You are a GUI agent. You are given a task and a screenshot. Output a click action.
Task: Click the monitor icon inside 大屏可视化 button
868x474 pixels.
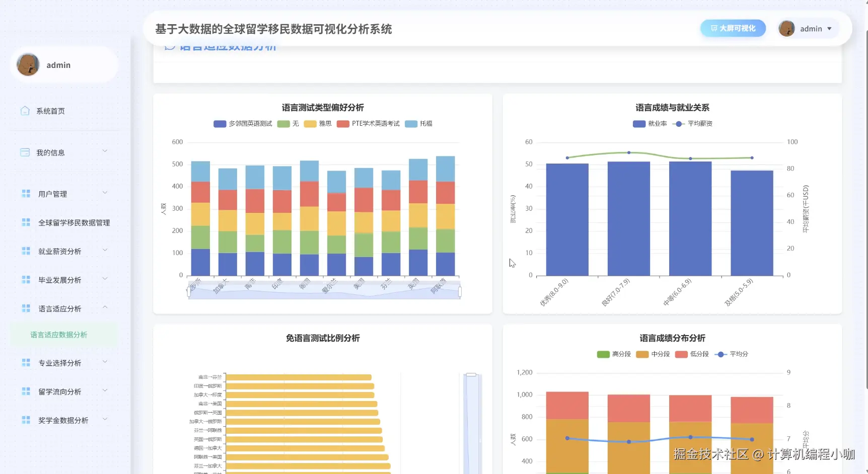click(713, 28)
